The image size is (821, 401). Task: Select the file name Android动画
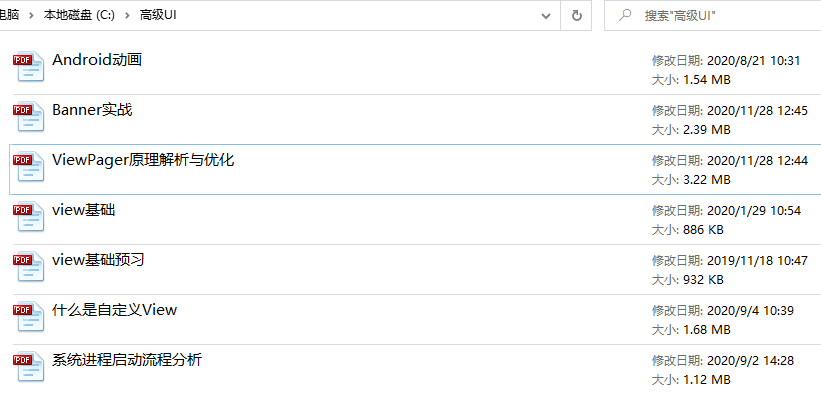point(97,60)
